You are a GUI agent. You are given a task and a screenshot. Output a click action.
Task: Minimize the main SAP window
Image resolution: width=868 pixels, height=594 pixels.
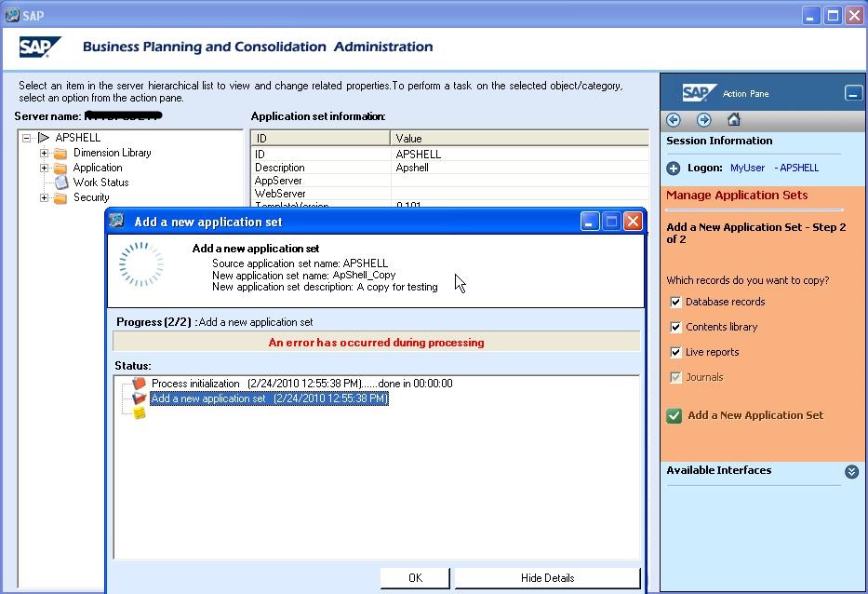811,16
